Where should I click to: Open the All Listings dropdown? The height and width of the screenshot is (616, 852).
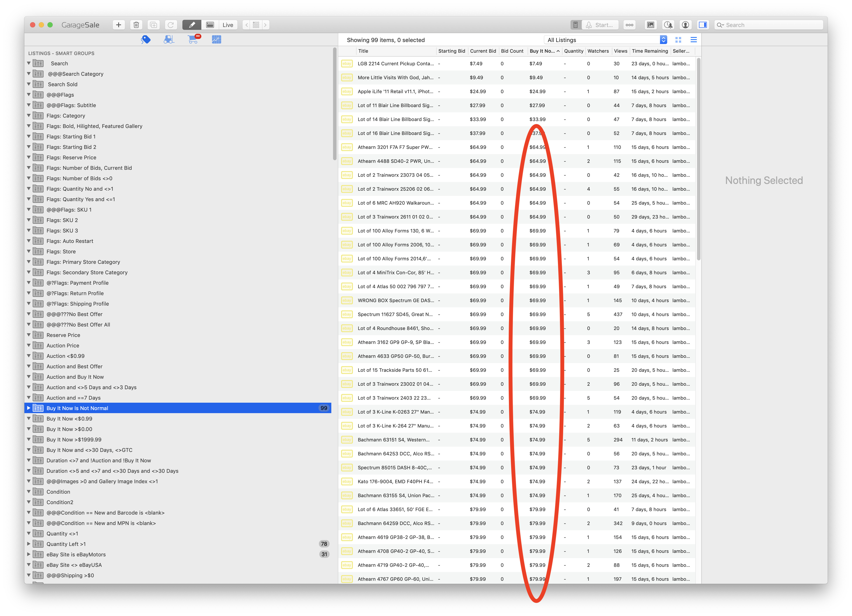(606, 40)
